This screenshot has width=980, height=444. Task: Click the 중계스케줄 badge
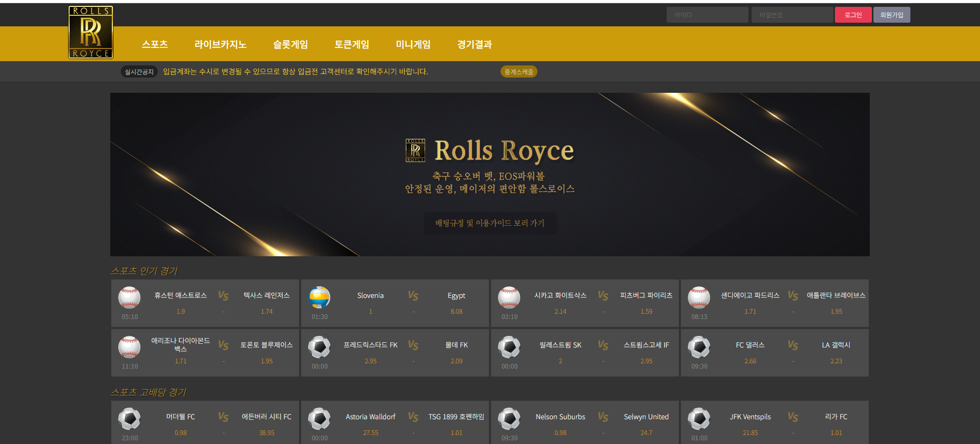[x=518, y=72]
